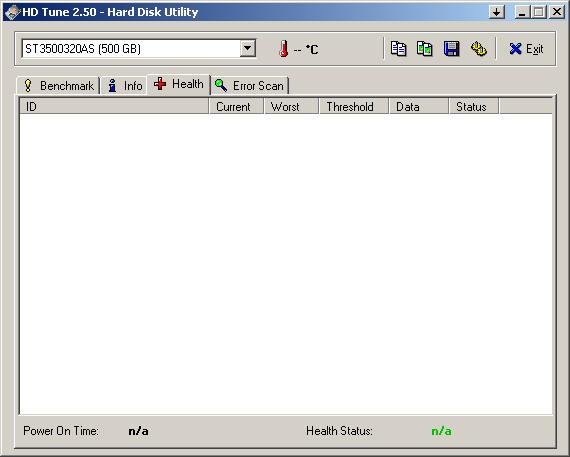The height and width of the screenshot is (457, 570).
Task: Minimize to tray with down arrow button
Action: point(497,12)
